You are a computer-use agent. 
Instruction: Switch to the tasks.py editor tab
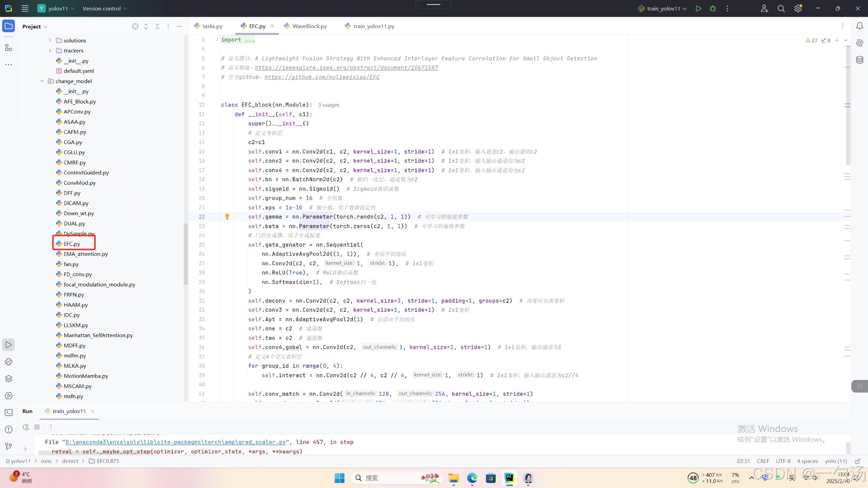(x=212, y=26)
